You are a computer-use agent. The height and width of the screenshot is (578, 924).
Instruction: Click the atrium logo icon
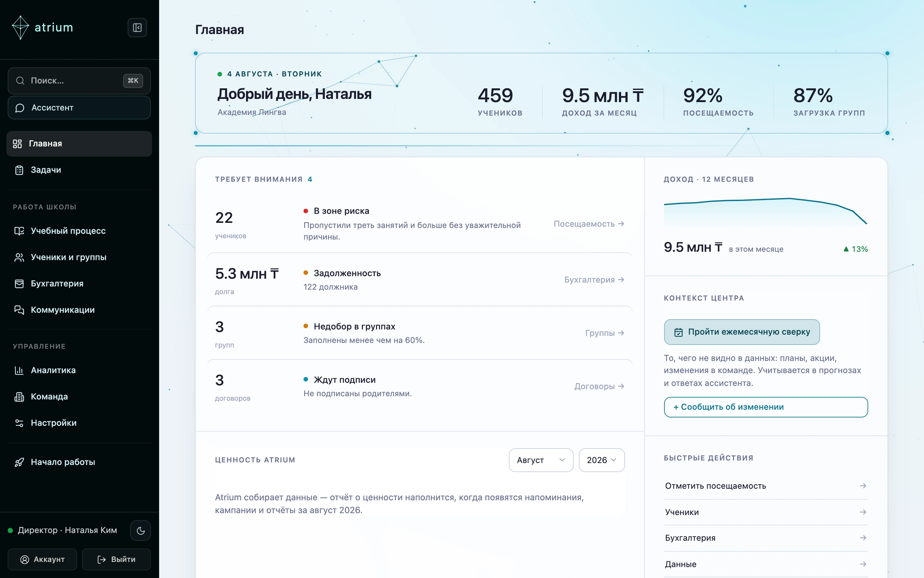pos(20,28)
